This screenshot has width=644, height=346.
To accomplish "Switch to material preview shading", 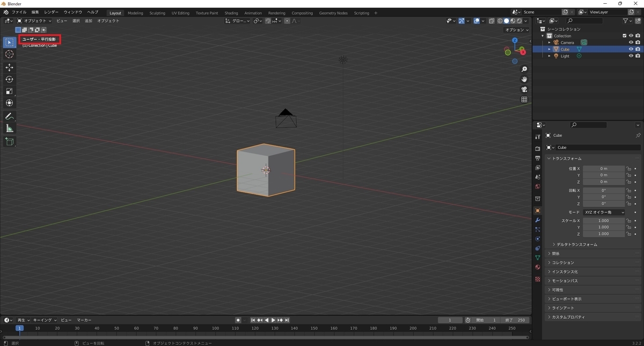I will [x=513, y=21].
